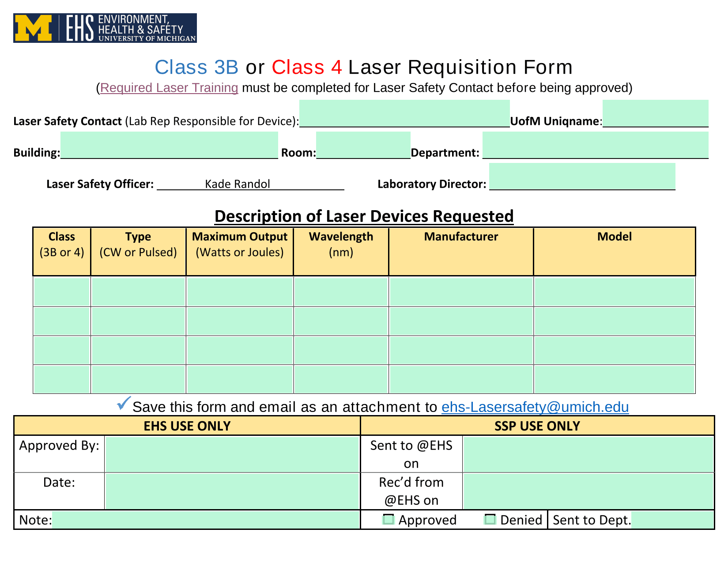Click the EHS Date input field

click(232, 491)
